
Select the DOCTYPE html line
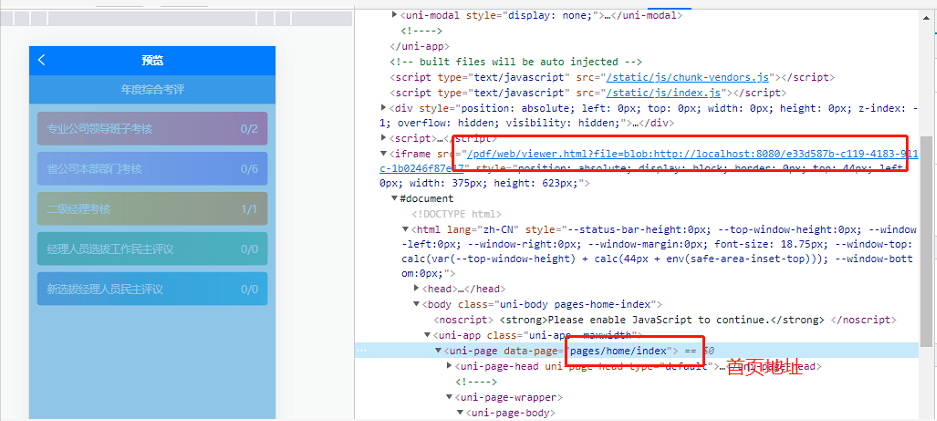coord(457,214)
